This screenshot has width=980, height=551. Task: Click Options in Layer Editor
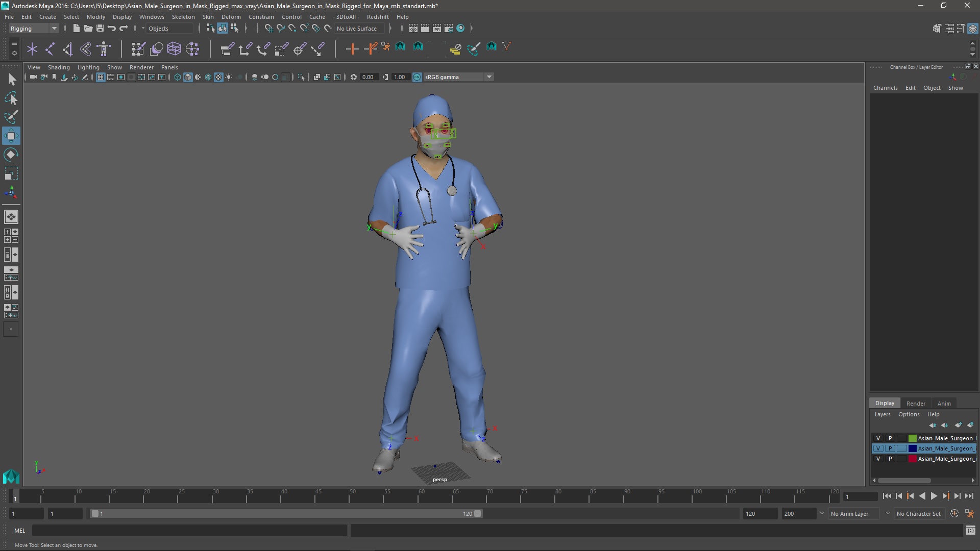[x=909, y=414]
